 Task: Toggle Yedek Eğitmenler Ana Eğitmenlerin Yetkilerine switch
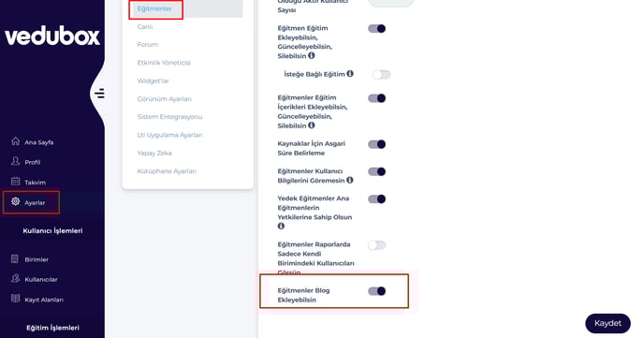point(376,199)
